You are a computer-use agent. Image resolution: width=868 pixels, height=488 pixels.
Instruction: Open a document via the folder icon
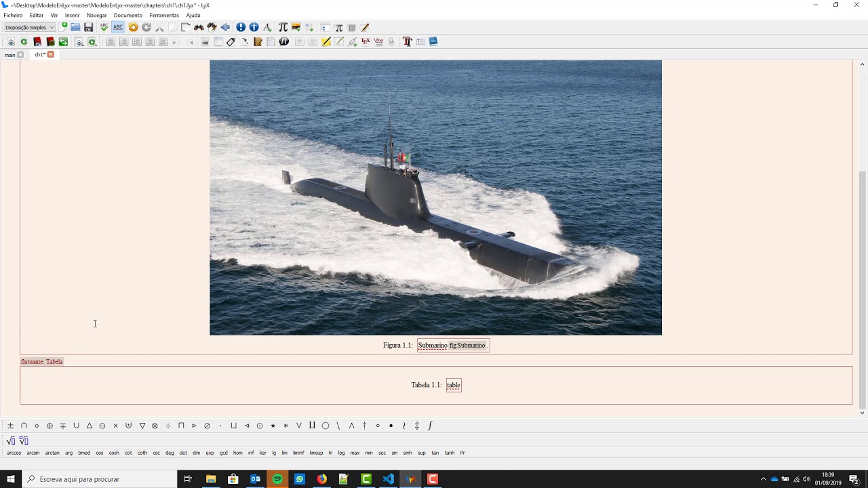pos(75,27)
